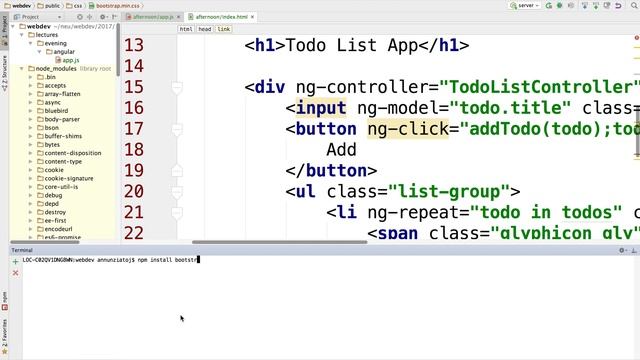Toggle fold marker on line 19
This screenshot has height=360, width=640.
[177, 171]
